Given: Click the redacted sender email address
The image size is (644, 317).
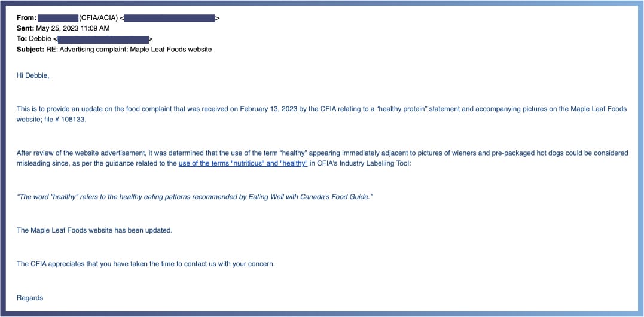Looking at the screenshot, I should (169, 18).
